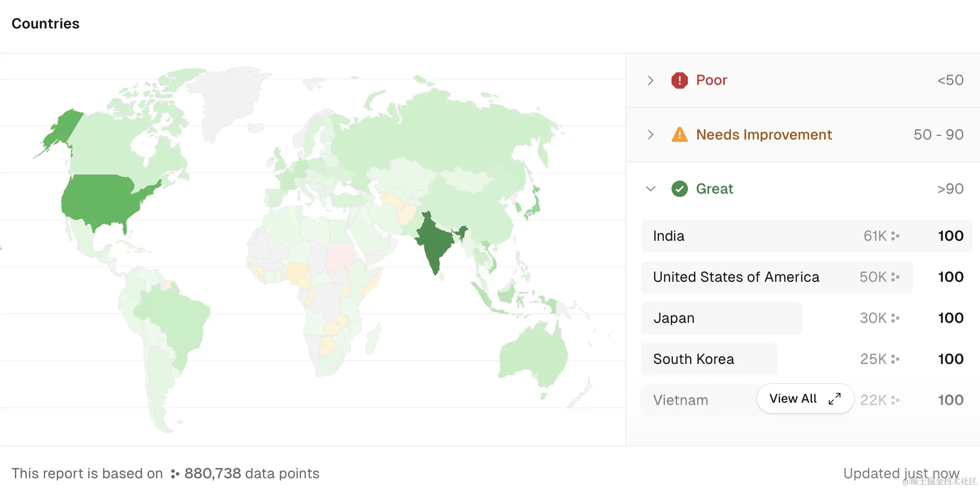Click the View All button
This screenshot has height=489, width=980.
[x=805, y=398]
